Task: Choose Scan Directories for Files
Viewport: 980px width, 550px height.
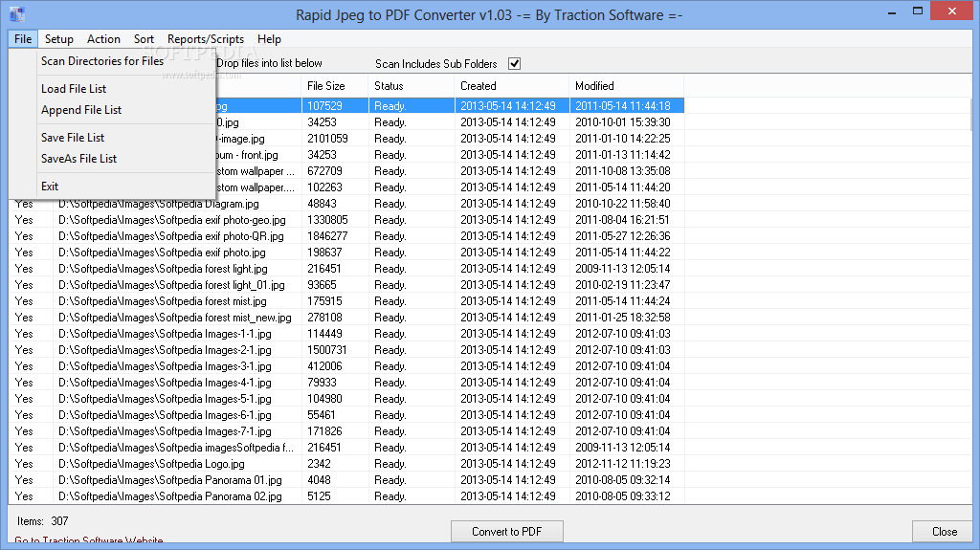Action: click(x=113, y=61)
